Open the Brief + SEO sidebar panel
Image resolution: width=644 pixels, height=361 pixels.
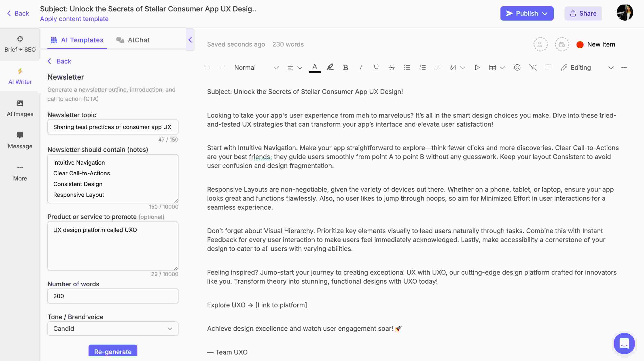click(x=20, y=44)
